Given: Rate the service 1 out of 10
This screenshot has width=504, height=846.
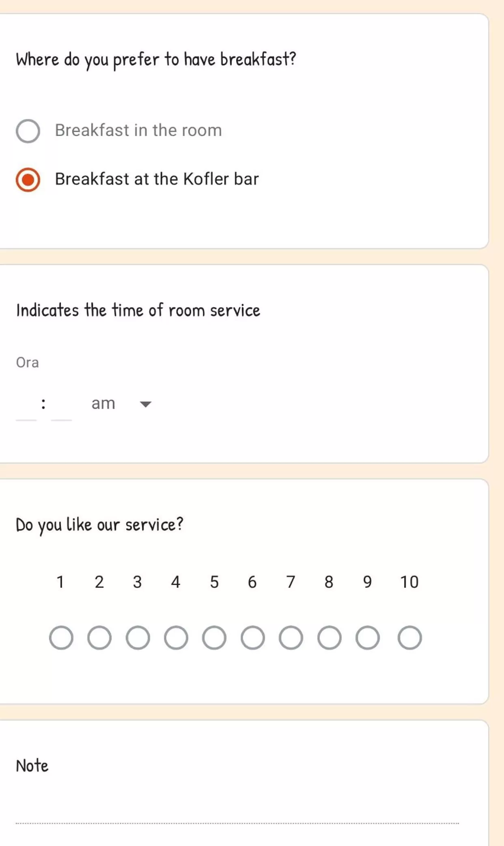Looking at the screenshot, I should point(61,638).
